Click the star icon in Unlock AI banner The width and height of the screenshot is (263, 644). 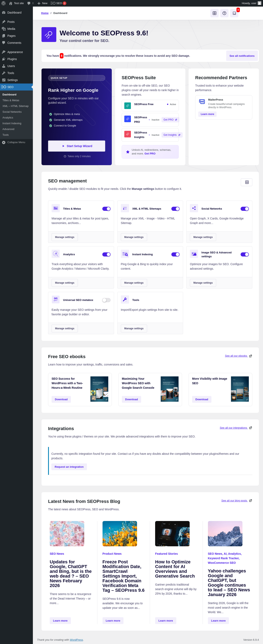[x=128, y=152]
